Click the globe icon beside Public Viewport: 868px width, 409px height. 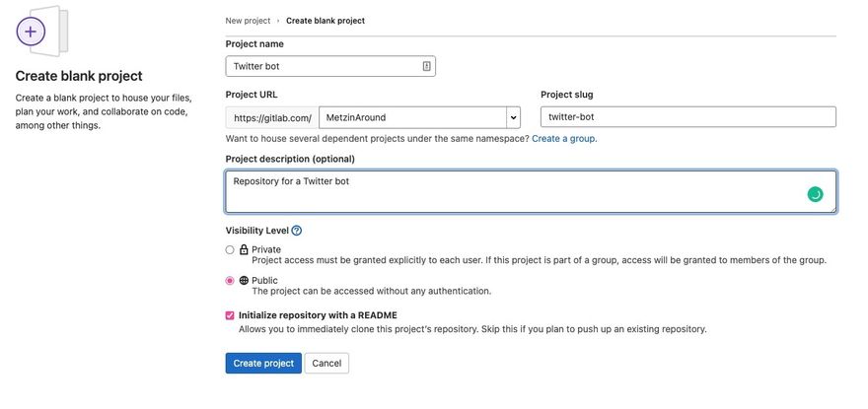pyautogui.click(x=244, y=281)
